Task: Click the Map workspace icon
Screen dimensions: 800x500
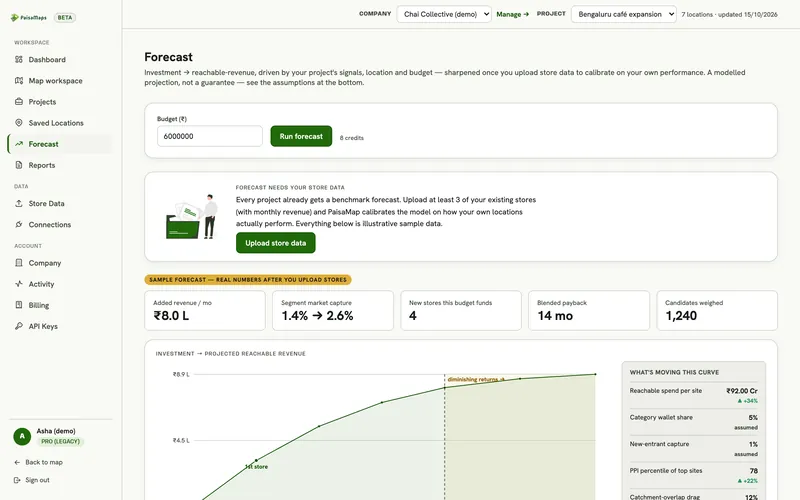Action: 19,81
